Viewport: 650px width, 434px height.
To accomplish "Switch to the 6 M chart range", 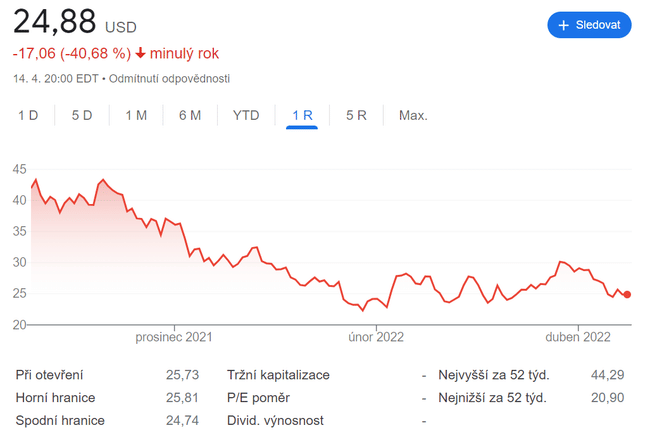I will pyautogui.click(x=190, y=115).
